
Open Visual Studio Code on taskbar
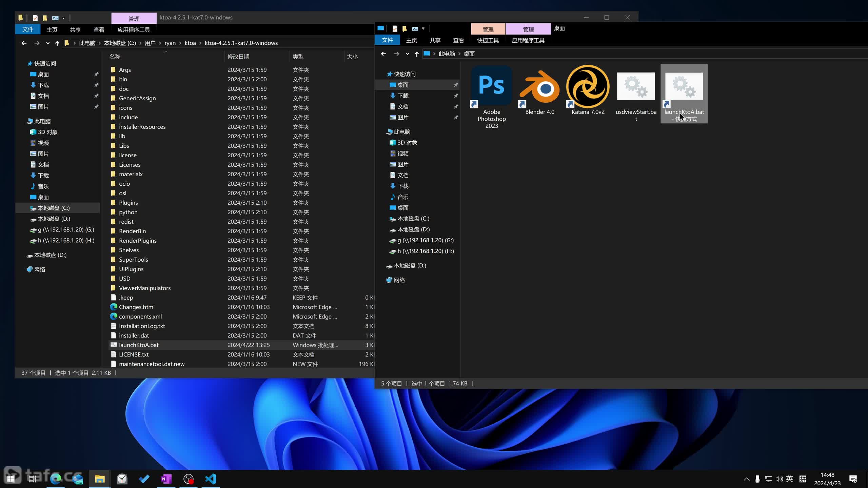211,479
